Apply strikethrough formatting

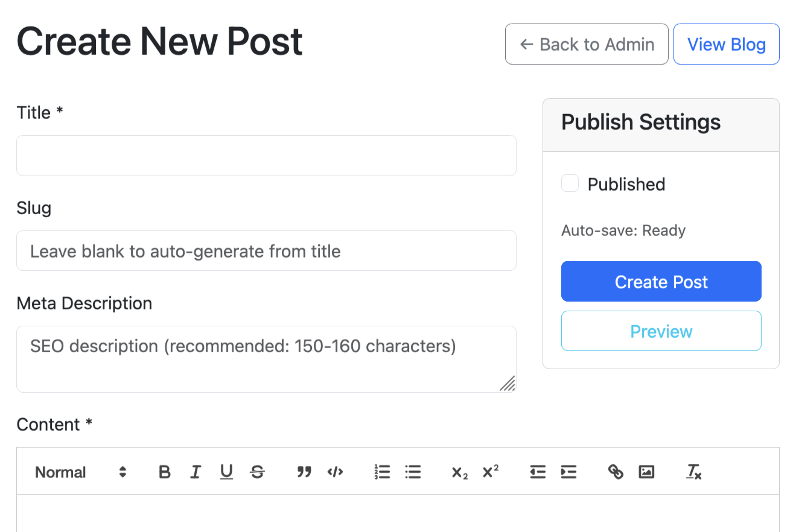click(x=257, y=472)
